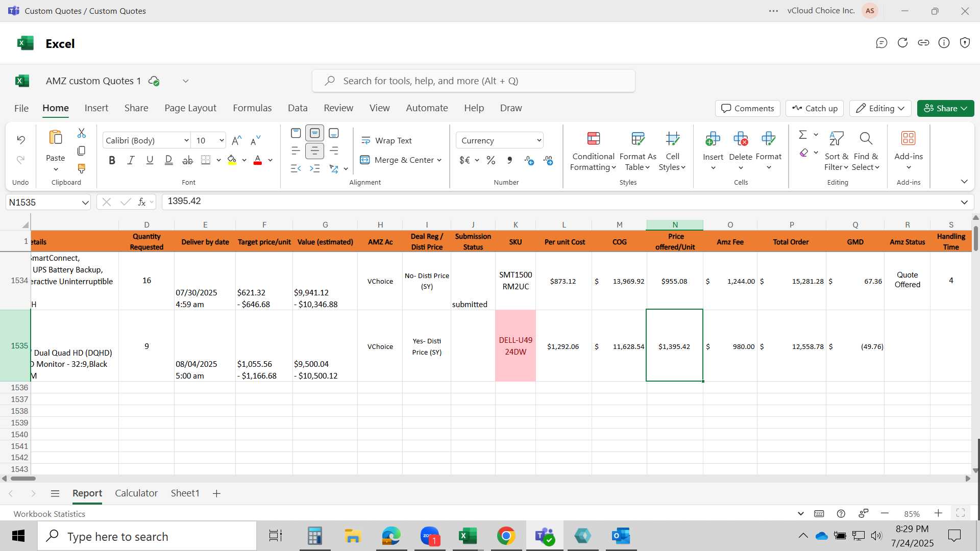Click the Copy link icon in header
The height and width of the screenshot is (551, 980).
(923, 43)
